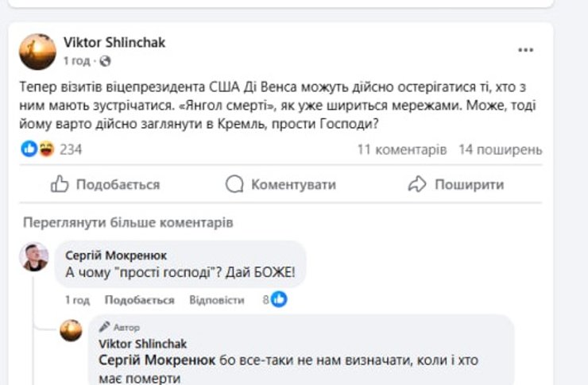Click the blue like reaction icon near 234

tap(29, 149)
